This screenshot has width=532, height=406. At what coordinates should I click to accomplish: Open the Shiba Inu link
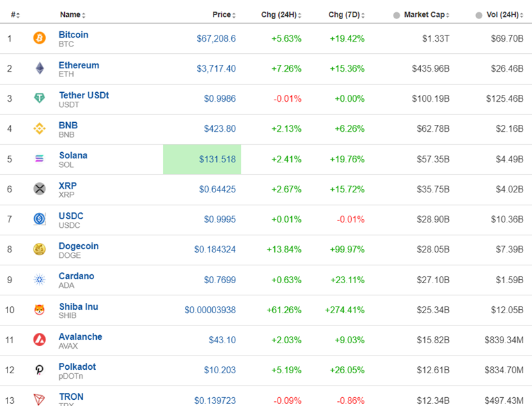click(x=78, y=306)
